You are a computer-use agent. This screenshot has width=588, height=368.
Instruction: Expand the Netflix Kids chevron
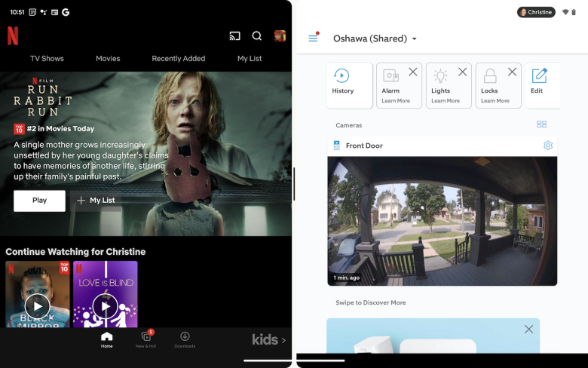(283, 340)
